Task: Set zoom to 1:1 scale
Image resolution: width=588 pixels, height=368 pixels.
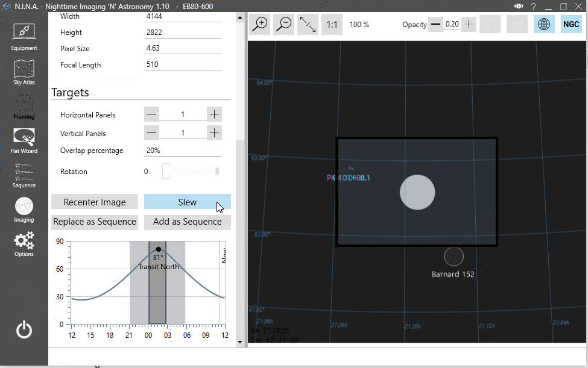Action: [x=332, y=25]
